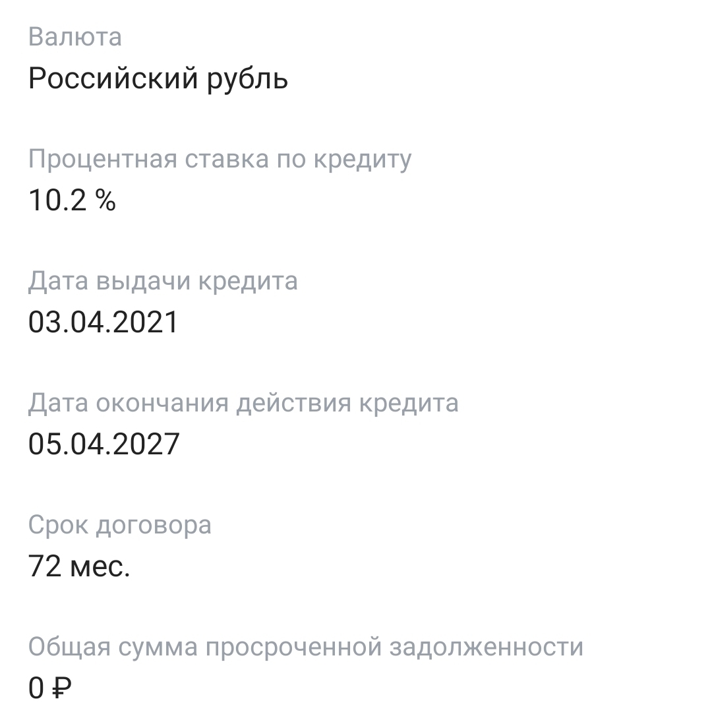Tap the percent sign after 10.2
The height and width of the screenshot is (728, 712).
click(105, 200)
